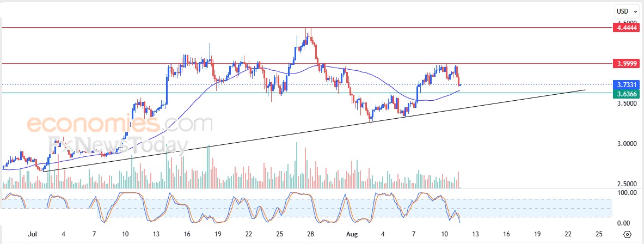Image resolution: width=644 pixels, height=244 pixels.
Task: Click the 4 date label after Jul
Action: [x=63, y=234]
